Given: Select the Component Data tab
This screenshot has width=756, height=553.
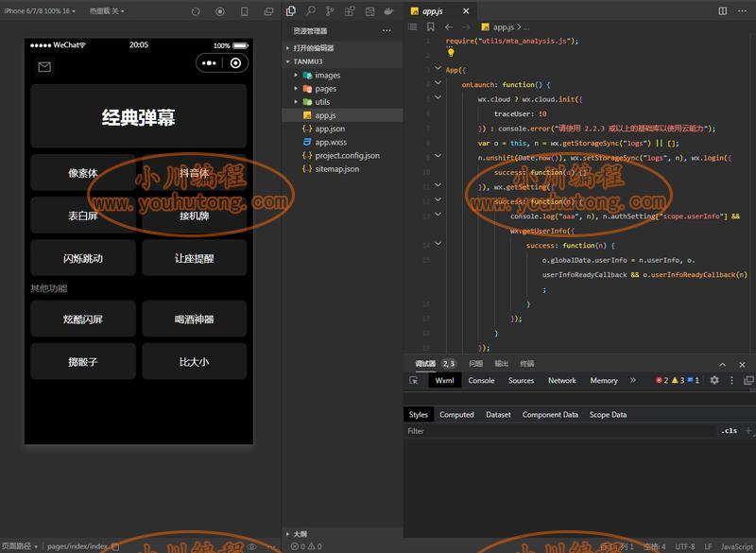Looking at the screenshot, I should pyautogui.click(x=550, y=415).
